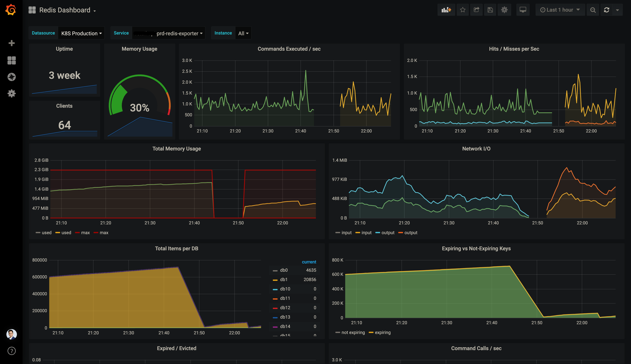
Task: Open dashboard settings gear in top bar
Action: point(504,10)
